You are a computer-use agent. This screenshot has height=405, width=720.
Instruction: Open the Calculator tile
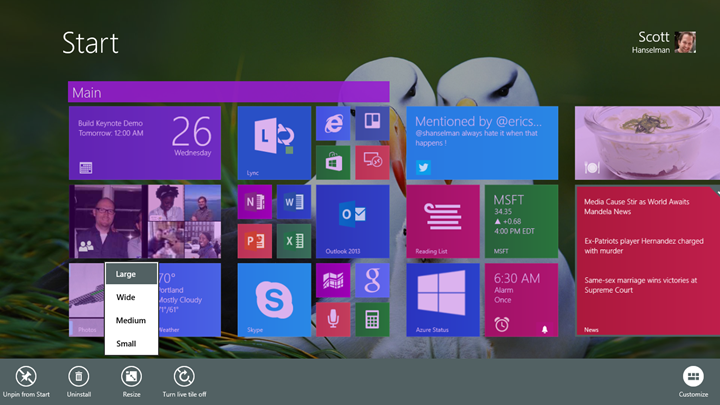372,320
